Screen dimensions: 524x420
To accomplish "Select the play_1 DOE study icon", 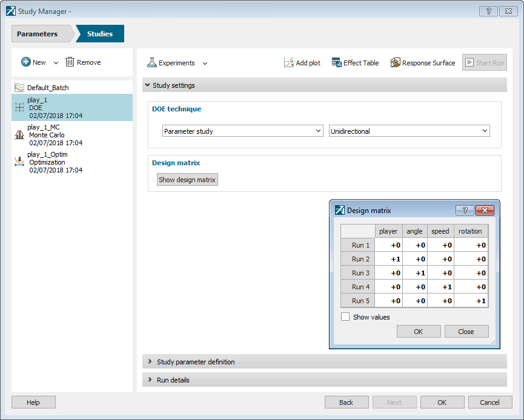I will pyautogui.click(x=19, y=107).
